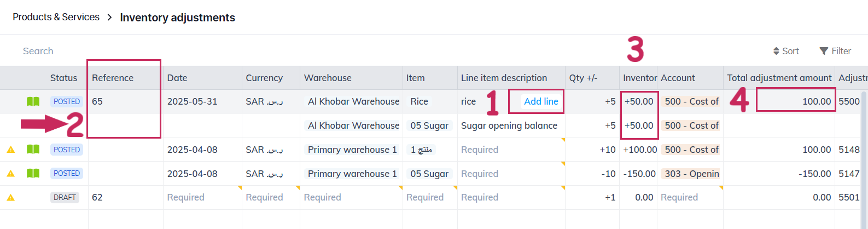This screenshot has height=229, width=868.
Task: Click the green book icon on reference 65 row
Action: pos(33,101)
